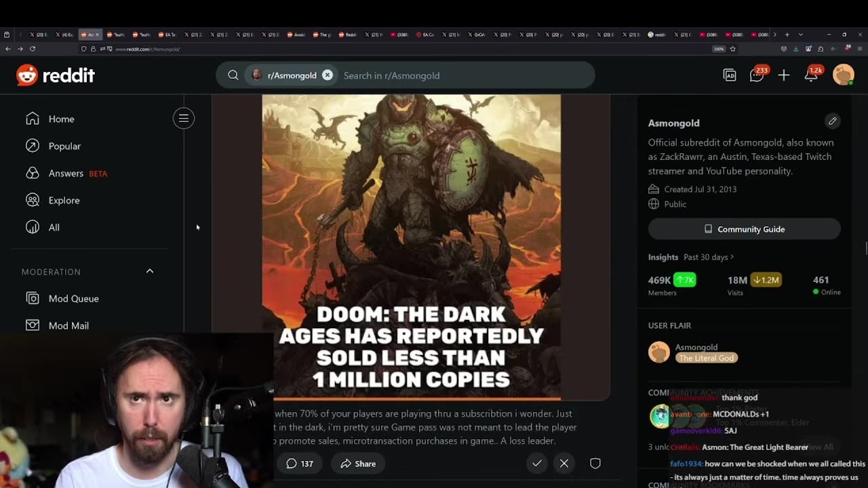
Task: Close the active Asmongold tab
Action: (x=97, y=35)
